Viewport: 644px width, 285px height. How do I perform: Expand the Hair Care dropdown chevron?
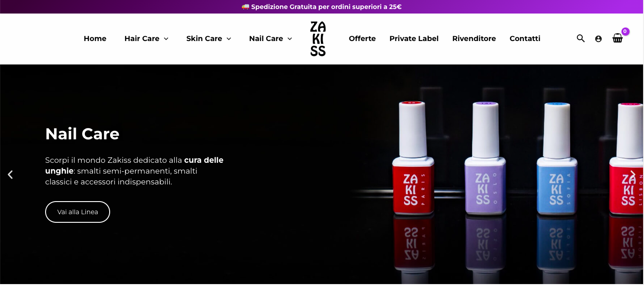166,39
